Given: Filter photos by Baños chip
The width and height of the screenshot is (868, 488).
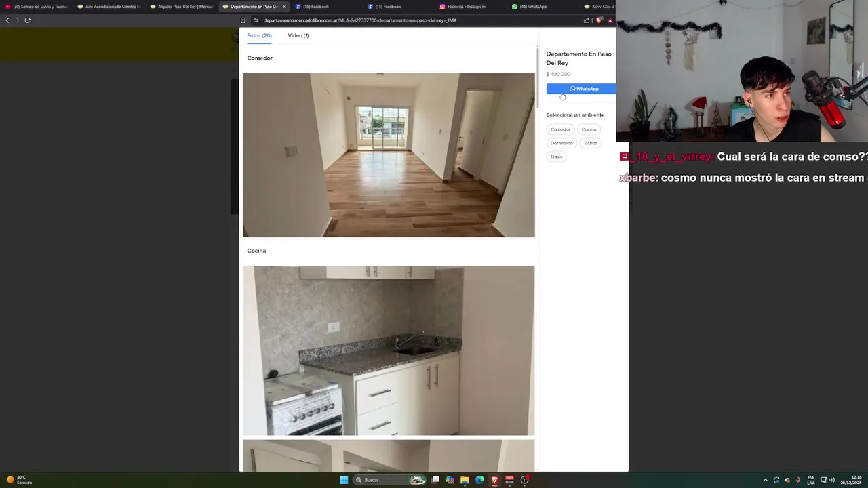Looking at the screenshot, I should click(591, 143).
